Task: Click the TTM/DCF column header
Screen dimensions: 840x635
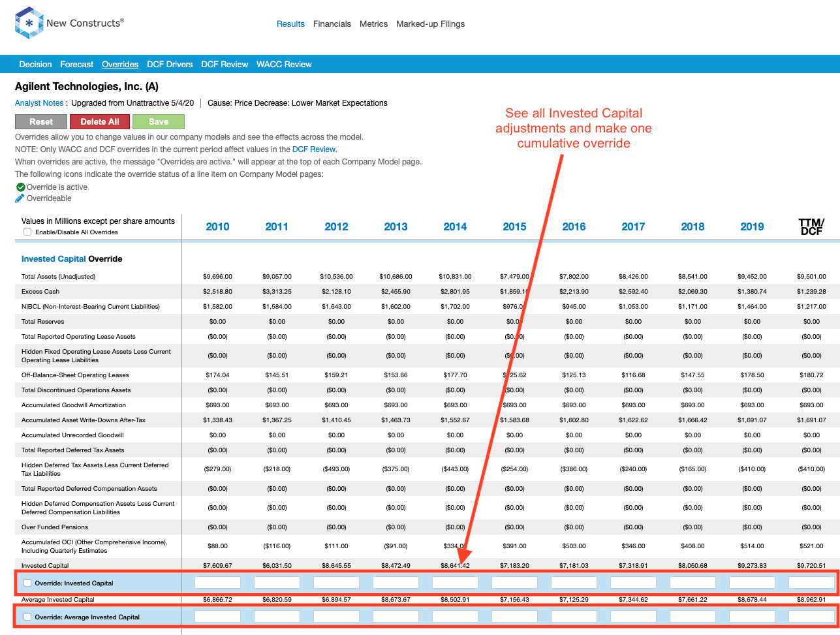Action: pyautogui.click(x=811, y=226)
